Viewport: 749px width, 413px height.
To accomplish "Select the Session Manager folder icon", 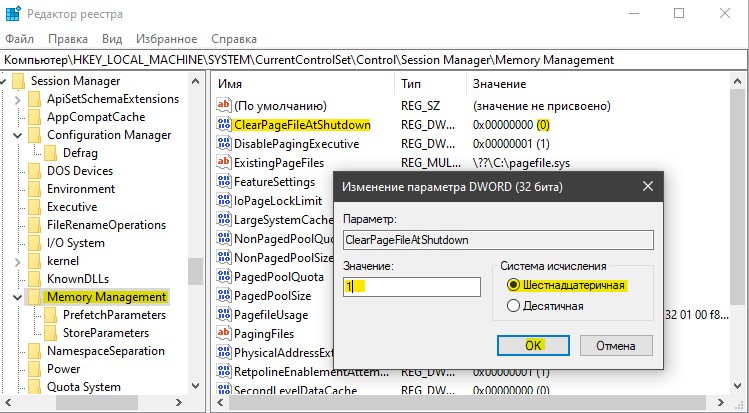I will [19, 81].
